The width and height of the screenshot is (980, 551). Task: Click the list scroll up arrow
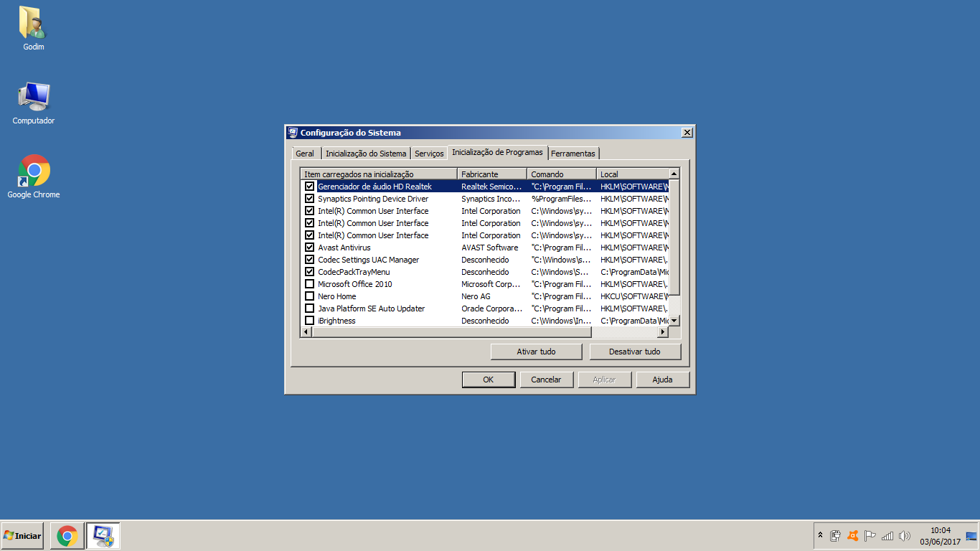(x=674, y=174)
